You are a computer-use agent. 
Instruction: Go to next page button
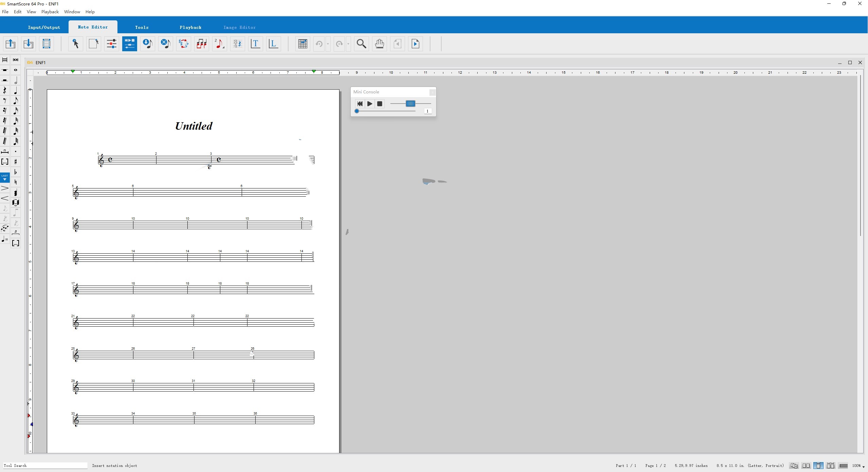tap(415, 44)
